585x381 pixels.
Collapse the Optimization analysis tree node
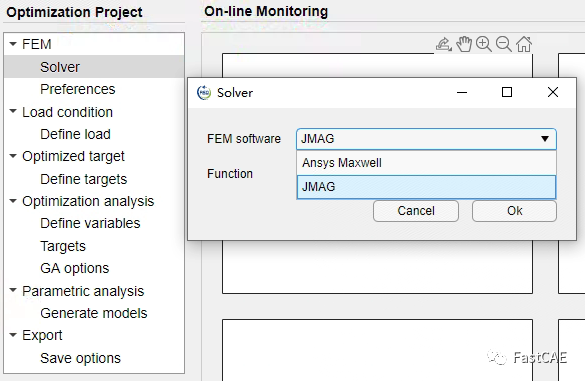point(13,201)
